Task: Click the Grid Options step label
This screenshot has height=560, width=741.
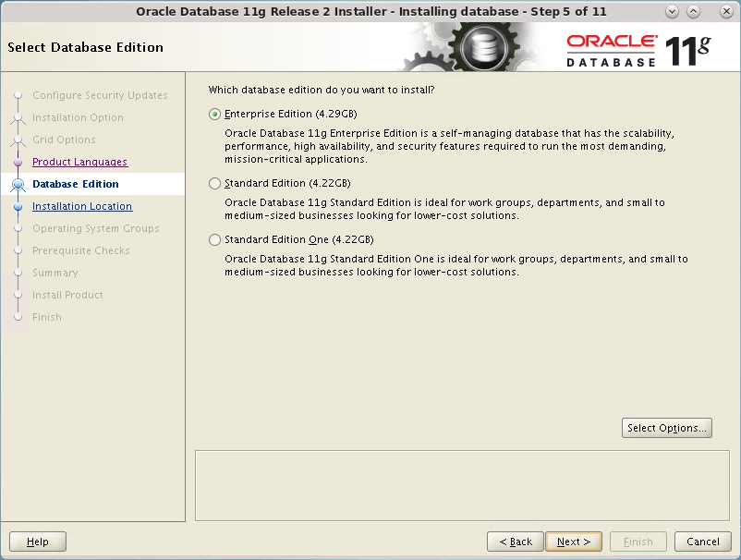Action: pyautogui.click(x=64, y=140)
